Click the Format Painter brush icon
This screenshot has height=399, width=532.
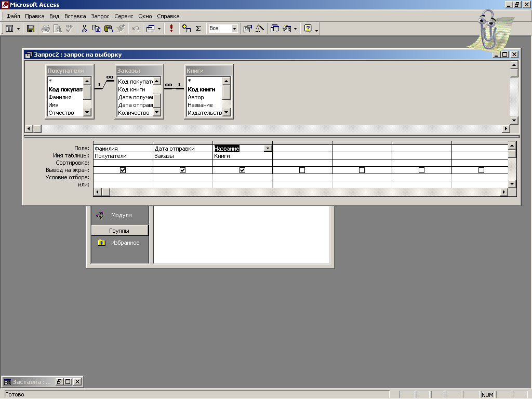(121, 29)
